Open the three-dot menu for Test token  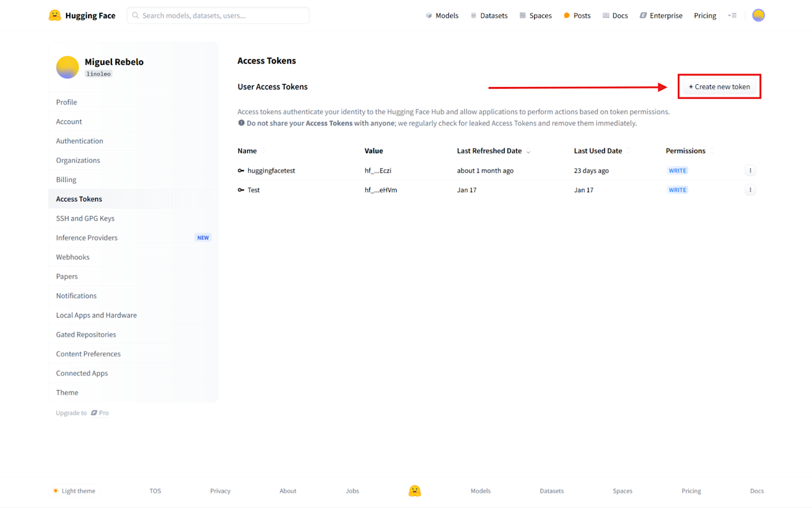click(750, 190)
